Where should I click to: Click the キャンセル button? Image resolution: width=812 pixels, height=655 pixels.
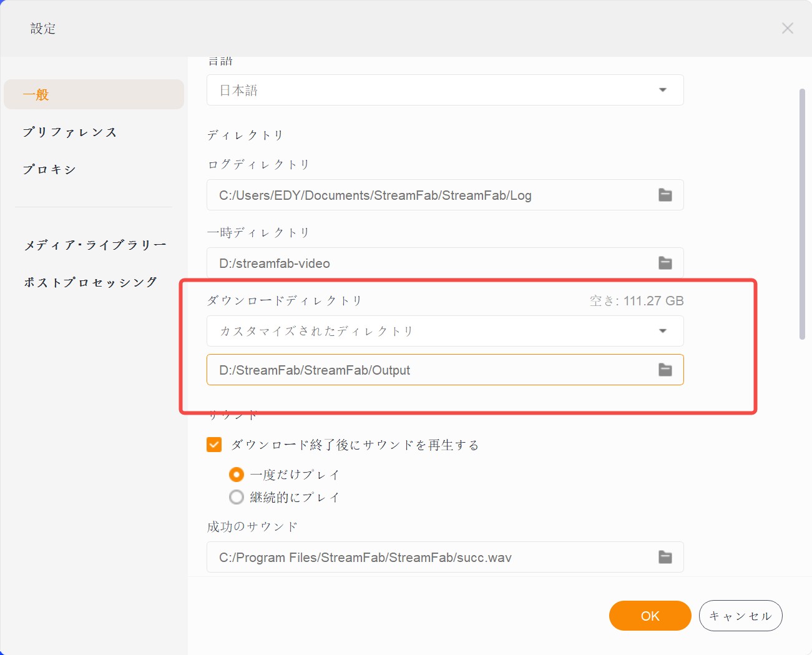click(x=741, y=616)
